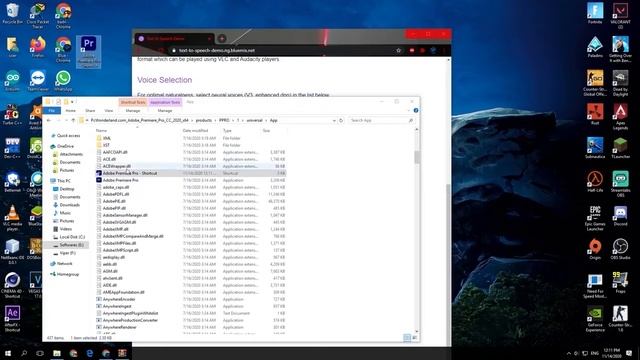Launch Fraps desktop icon
This screenshot has width=640, height=360.
620,282
